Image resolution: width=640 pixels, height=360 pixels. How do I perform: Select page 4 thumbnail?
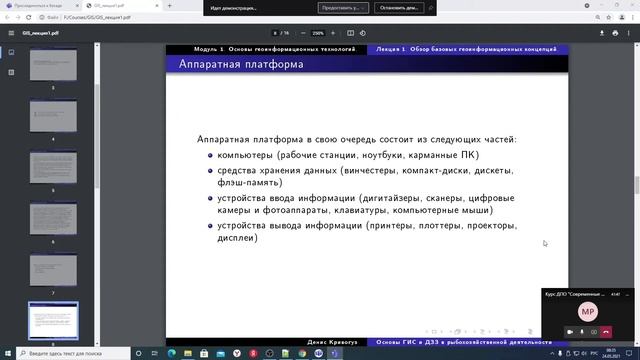[x=53, y=116]
